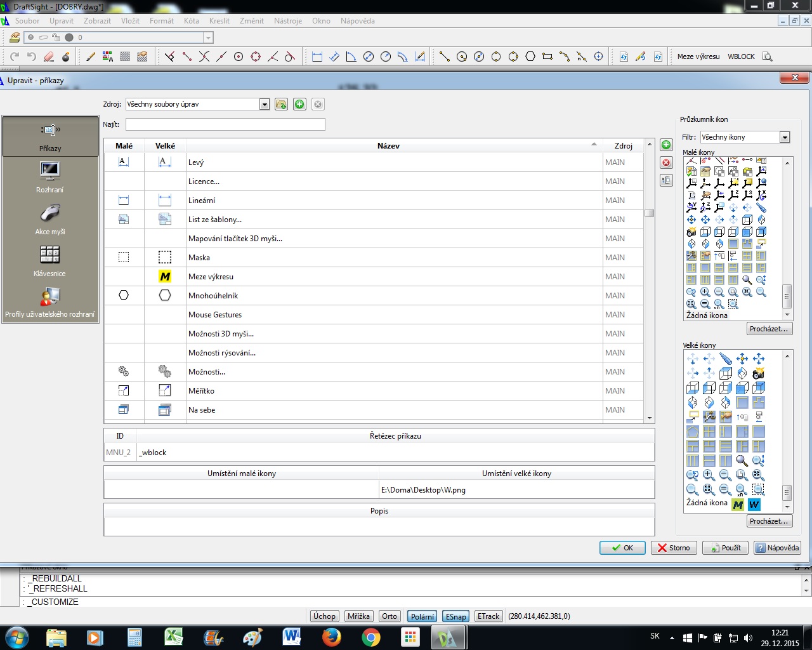Screen dimensions: 812x650
Task: Click large gear icon for Možnosti row
Action: pyautogui.click(x=164, y=371)
